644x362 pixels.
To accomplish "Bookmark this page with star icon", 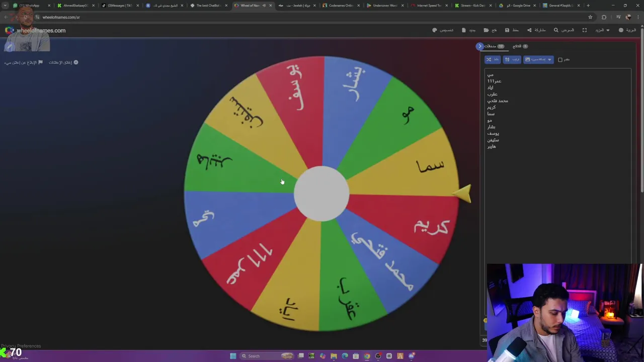I will (590, 17).
